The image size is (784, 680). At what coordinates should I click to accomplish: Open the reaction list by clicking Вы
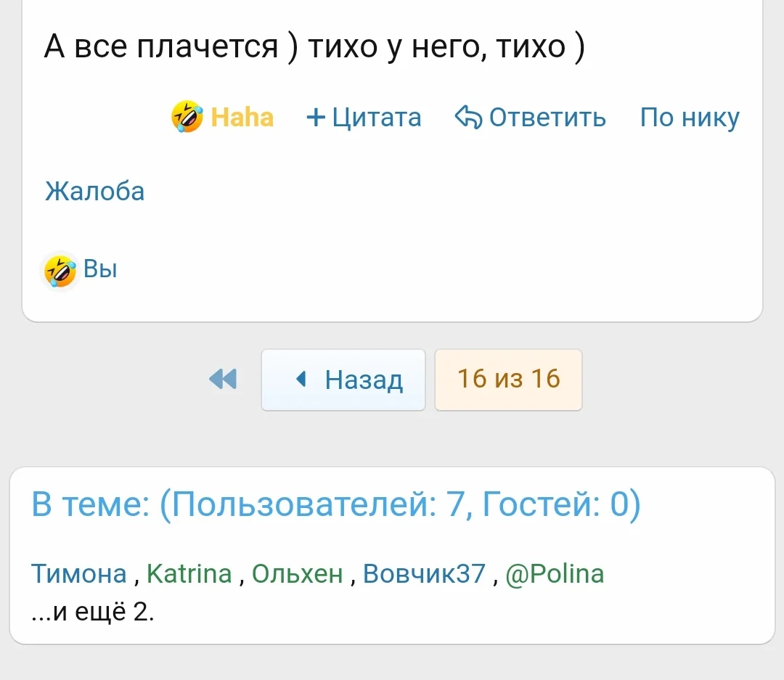click(x=100, y=269)
